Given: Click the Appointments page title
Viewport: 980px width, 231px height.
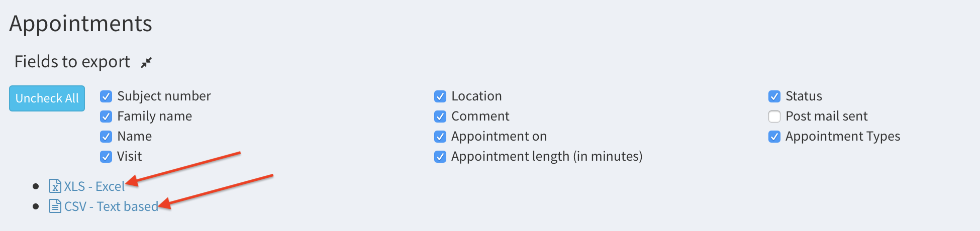Looking at the screenshot, I should pos(80,24).
